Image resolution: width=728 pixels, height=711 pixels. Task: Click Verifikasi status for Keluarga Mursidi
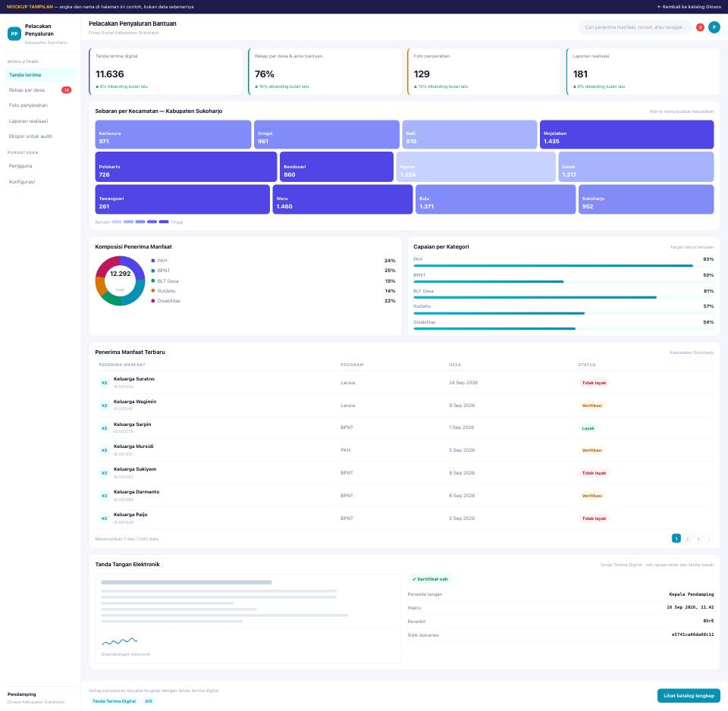(592, 451)
